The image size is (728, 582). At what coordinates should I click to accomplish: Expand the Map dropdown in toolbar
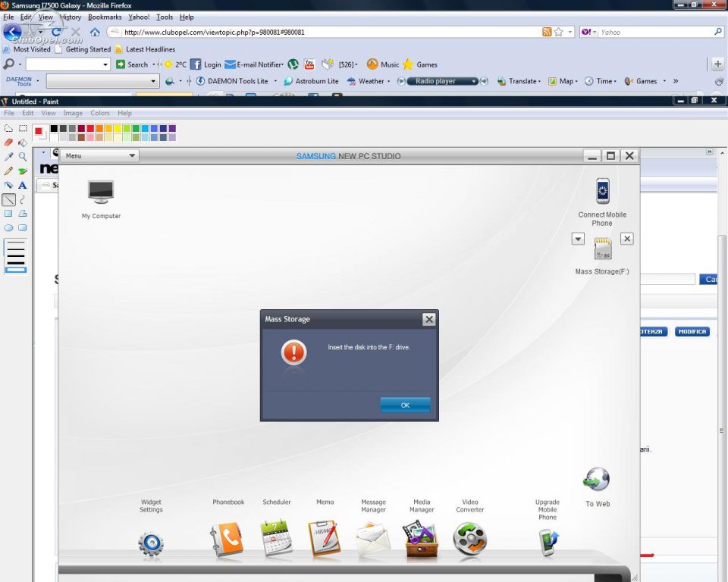click(x=576, y=81)
